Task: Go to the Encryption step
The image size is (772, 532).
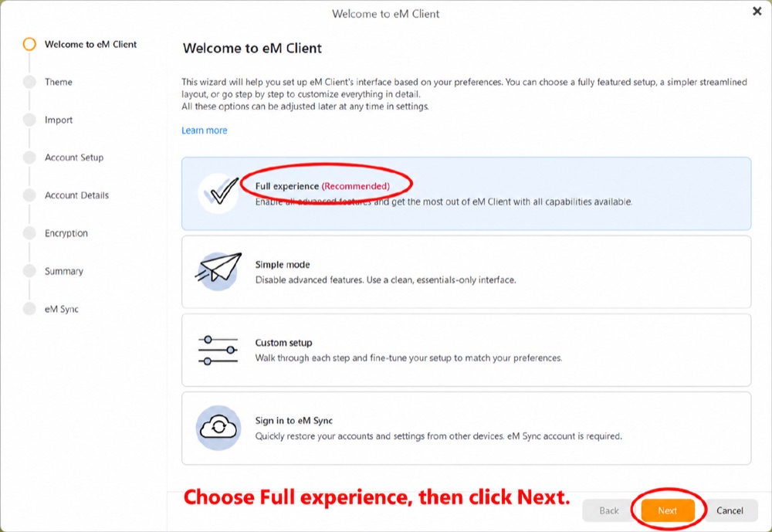Action: tap(66, 233)
